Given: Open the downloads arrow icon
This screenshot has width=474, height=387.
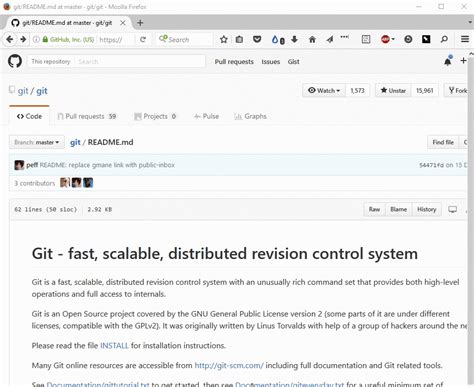Looking at the screenshot, I should coord(294,39).
